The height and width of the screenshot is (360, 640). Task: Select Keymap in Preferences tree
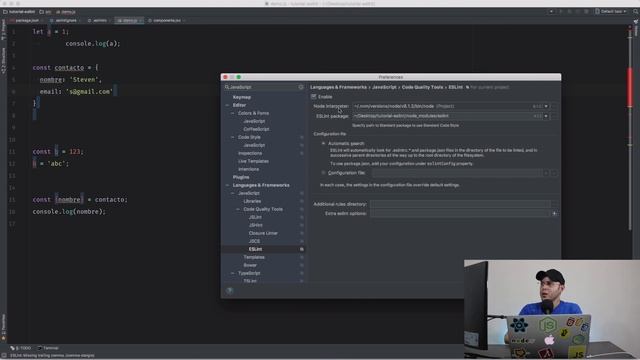pos(242,97)
